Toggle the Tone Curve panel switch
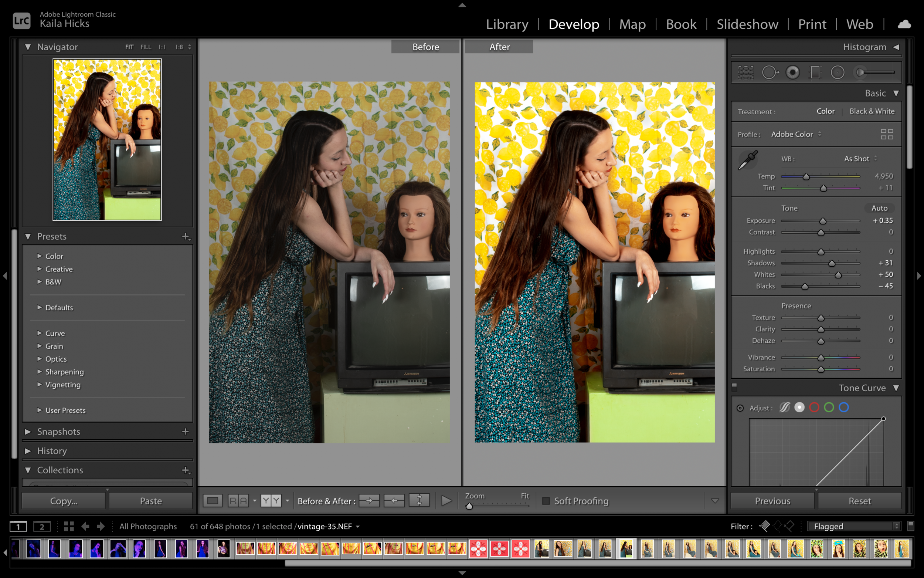The height and width of the screenshot is (578, 924). (734, 387)
